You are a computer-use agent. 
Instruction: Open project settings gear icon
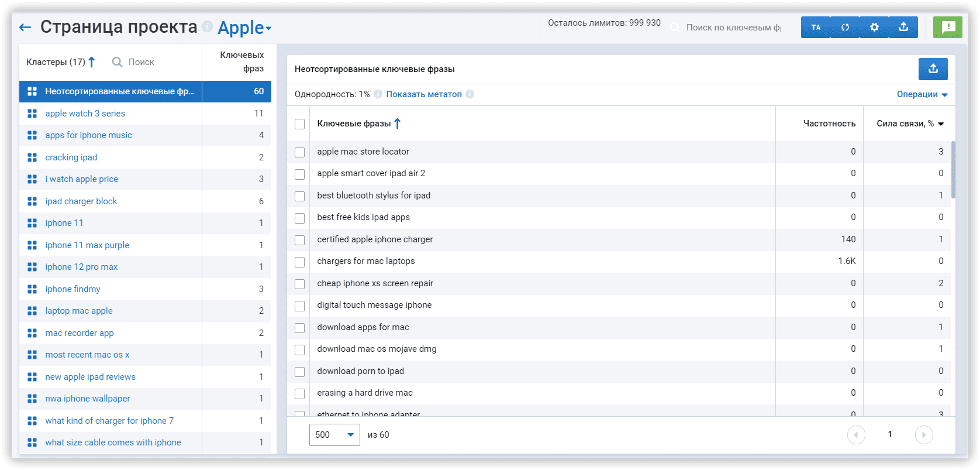coord(874,27)
